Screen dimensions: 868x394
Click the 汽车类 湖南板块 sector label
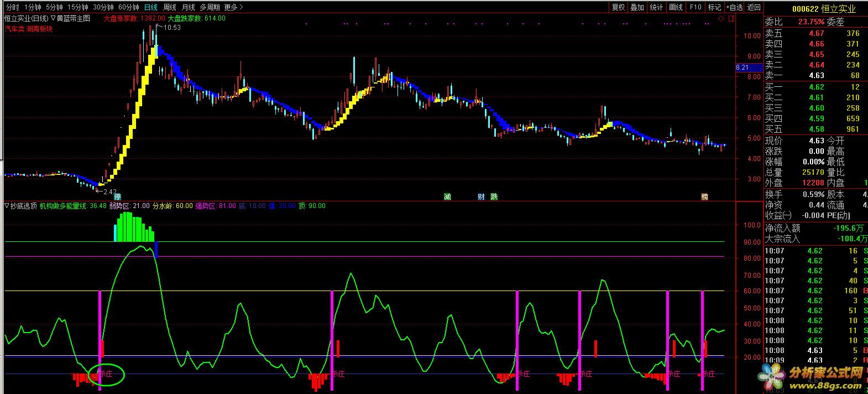tap(29, 29)
